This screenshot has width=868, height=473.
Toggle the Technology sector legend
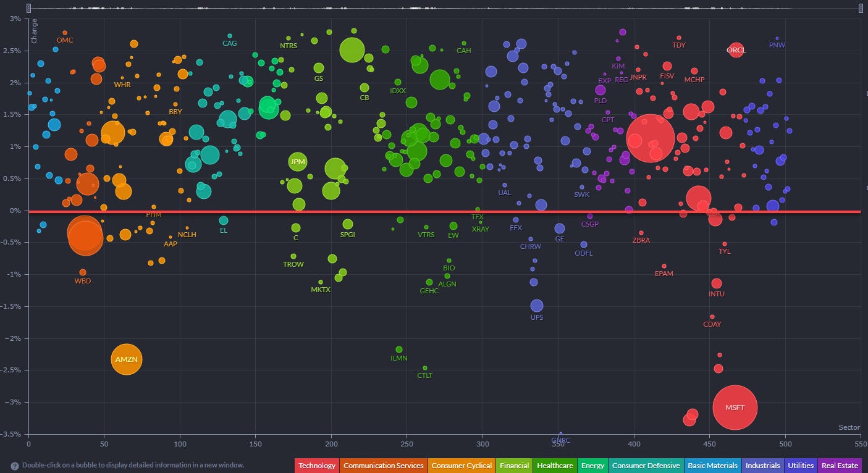(x=317, y=466)
